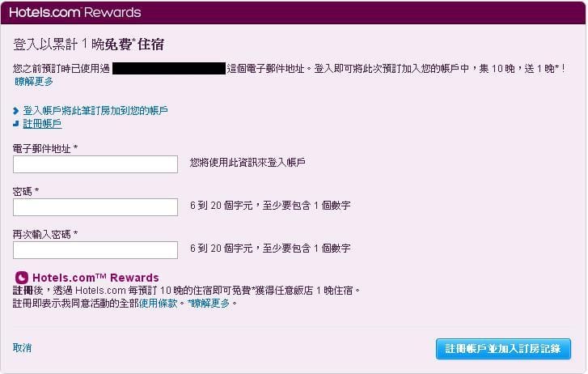Expand the 登入帳戶將此筆訂房加到您的帳戶 section
The height and width of the screenshot is (374, 588).
[x=95, y=110]
